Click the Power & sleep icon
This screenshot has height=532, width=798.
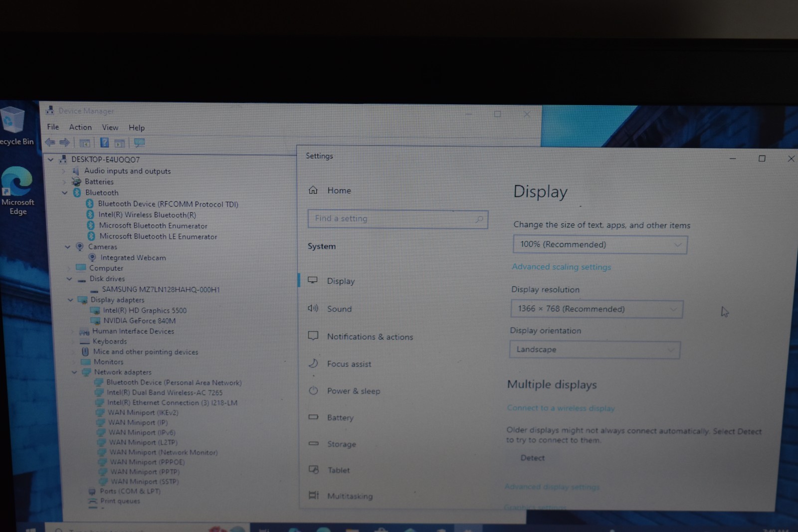(313, 390)
